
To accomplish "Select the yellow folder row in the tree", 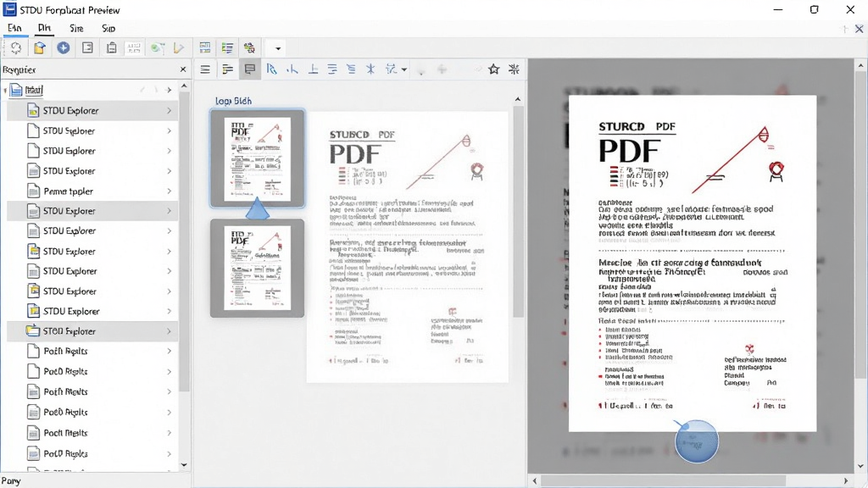I will [92, 331].
